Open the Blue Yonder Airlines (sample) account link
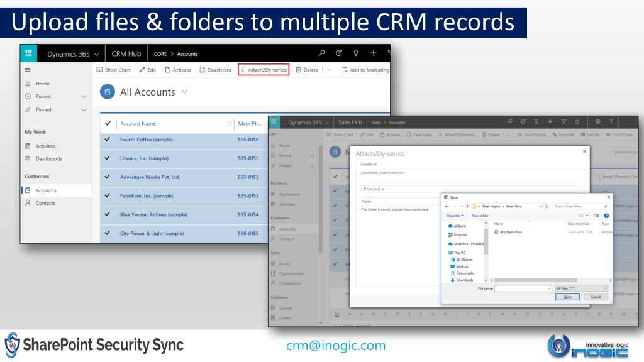This screenshot has height=362, width=644. (153, 215)
